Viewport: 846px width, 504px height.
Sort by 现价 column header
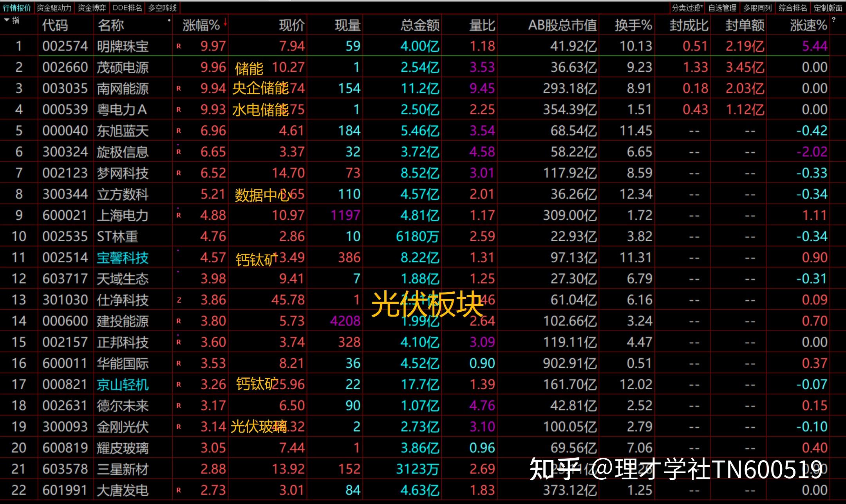291,25
